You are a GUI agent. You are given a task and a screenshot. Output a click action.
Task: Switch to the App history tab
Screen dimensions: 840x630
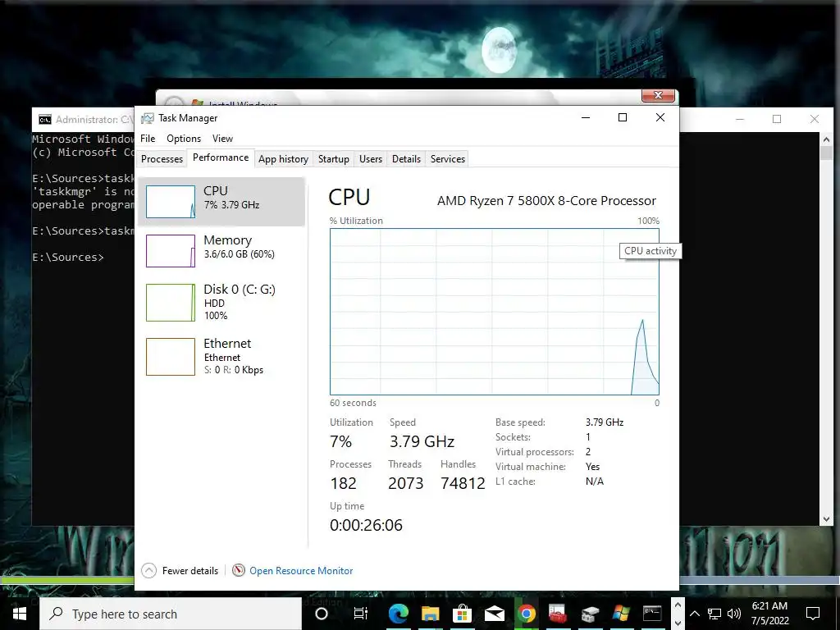click(283, 159)
